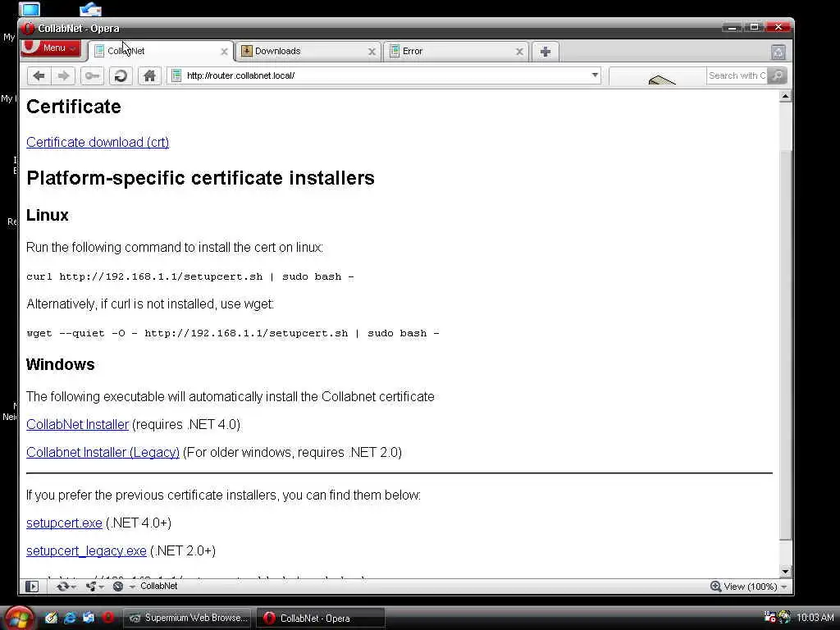Focus the address bar URL field
Image resolution: width=840 pixels, height=630 pixels.
[386, 75]
